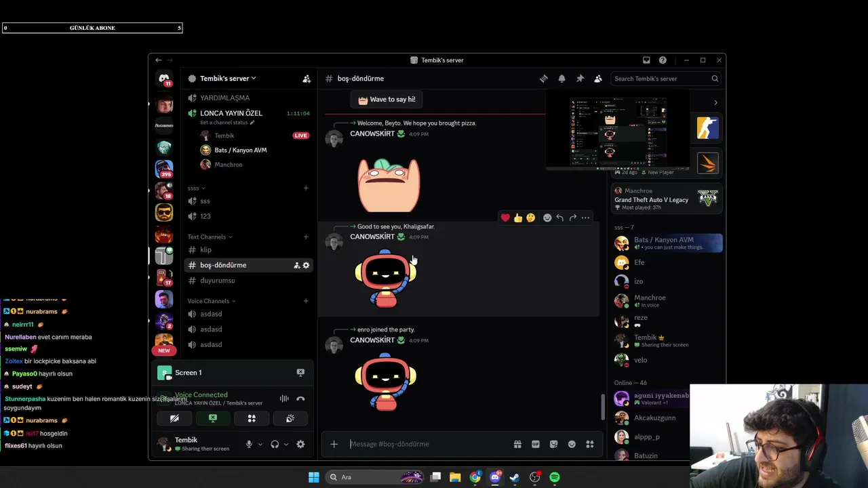Image resolution: width=868 pixels, height=488 pixels.
Task: Open LONCA YAYIN ÖZEL voice channel
Action: pos(248,113)
